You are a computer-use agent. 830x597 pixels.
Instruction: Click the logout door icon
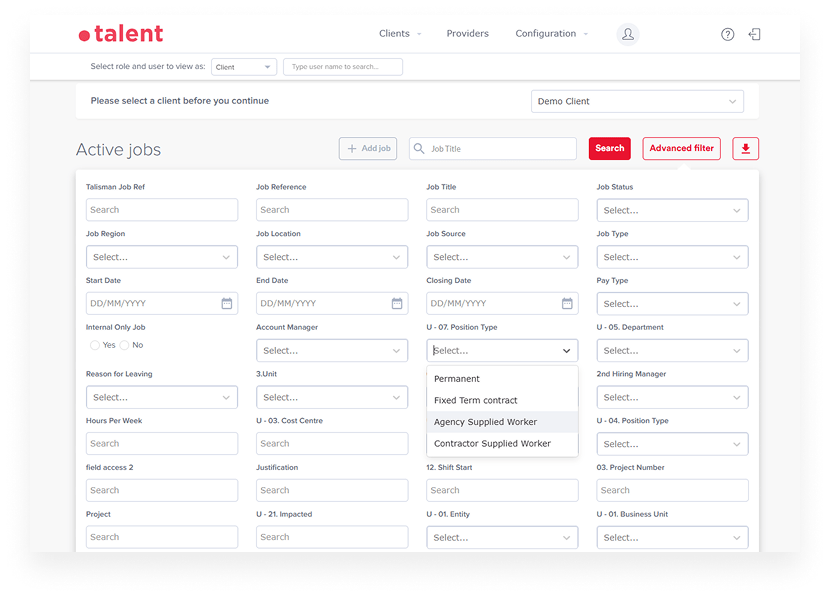[x=755, y=34]
